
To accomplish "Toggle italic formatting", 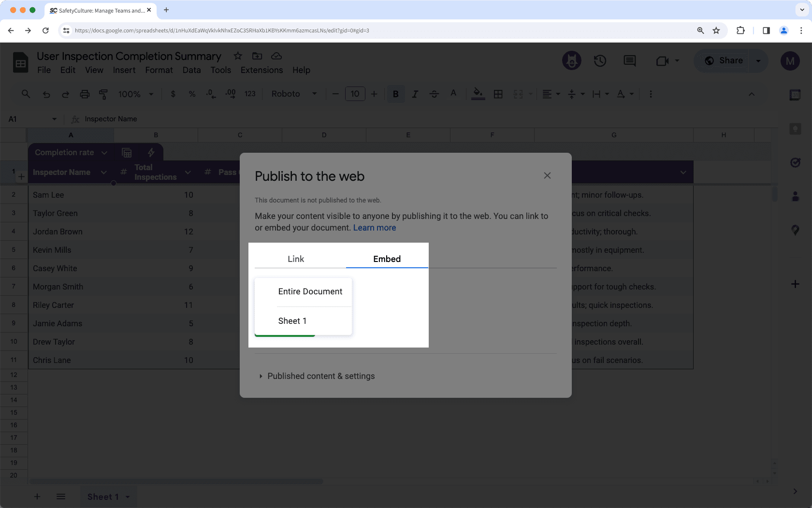I will [x=415, y=94].
